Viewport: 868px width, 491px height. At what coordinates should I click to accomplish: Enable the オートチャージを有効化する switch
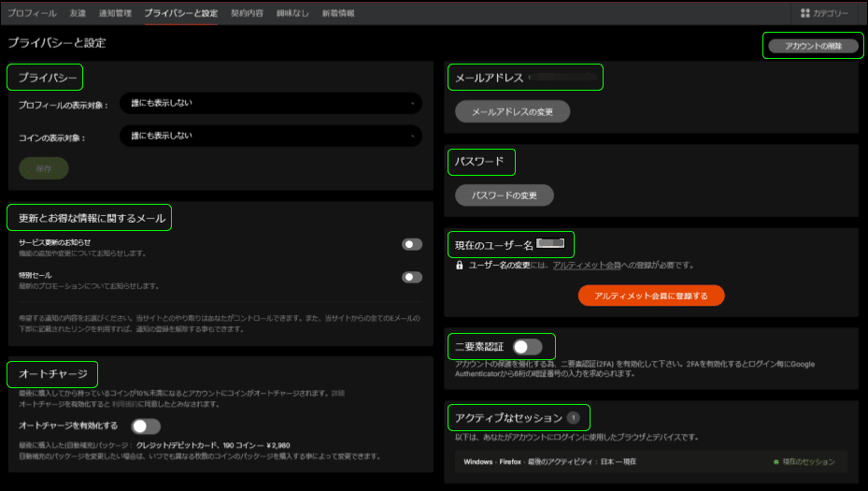pos(146,426)
